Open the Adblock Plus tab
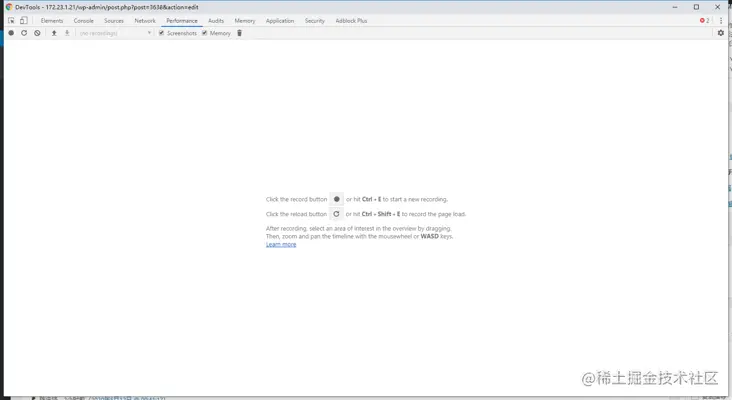This screenshot has height=400, width=732. coord(352,21)
